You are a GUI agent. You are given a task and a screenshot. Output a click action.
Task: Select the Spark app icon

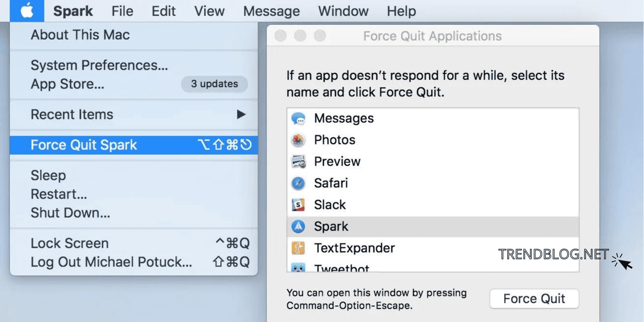click(298, 227)
